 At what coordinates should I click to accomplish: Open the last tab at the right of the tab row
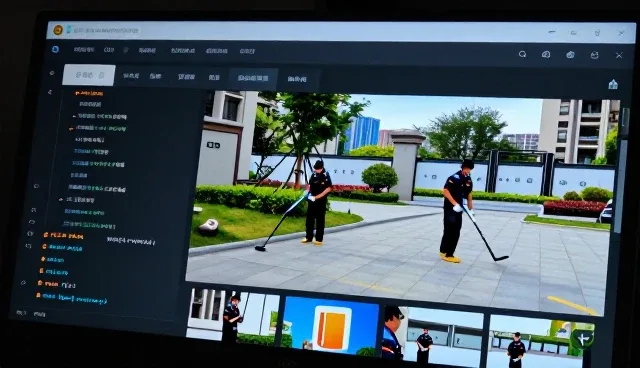(x=297, y=79)
